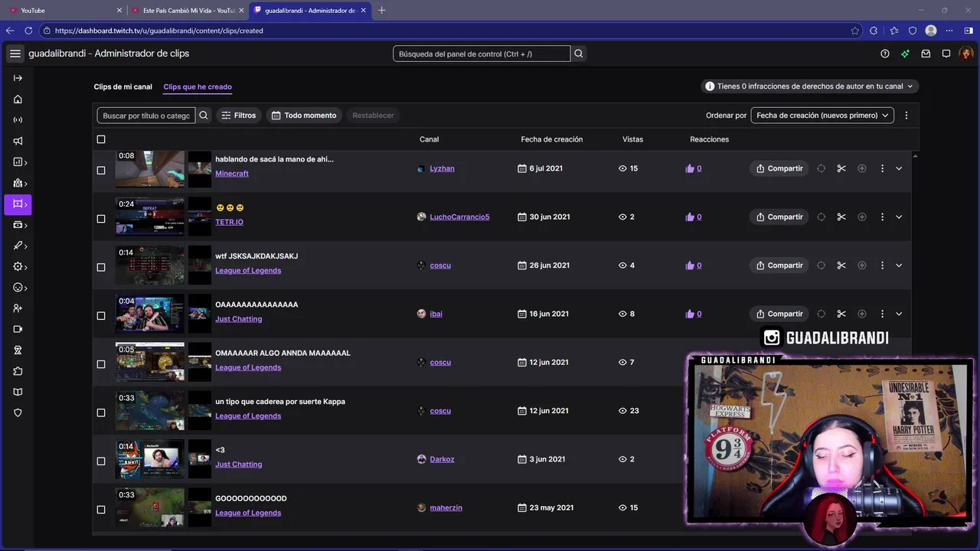Click the scissors edit icon for Lyzhan clip
Viewport: 980px width, 551px height.
(841, 168)
